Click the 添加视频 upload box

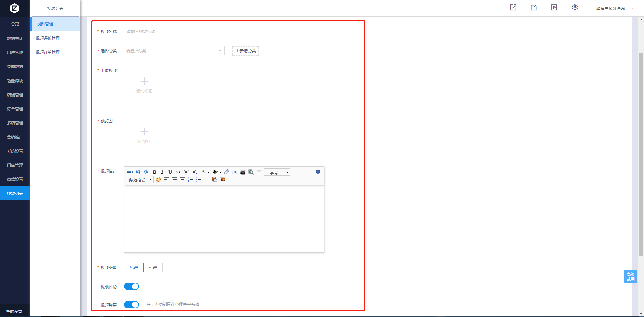pyautogui.click(x=144, y=86)
